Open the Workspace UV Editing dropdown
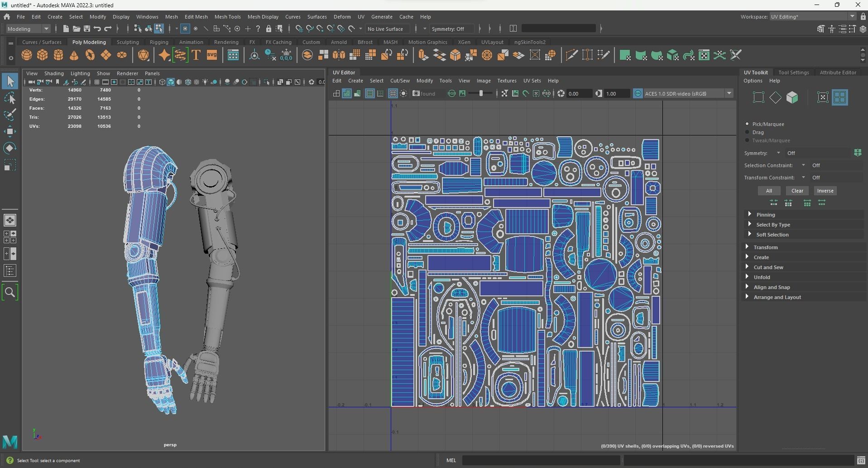868x468 pixels. [x=813, y=17]
